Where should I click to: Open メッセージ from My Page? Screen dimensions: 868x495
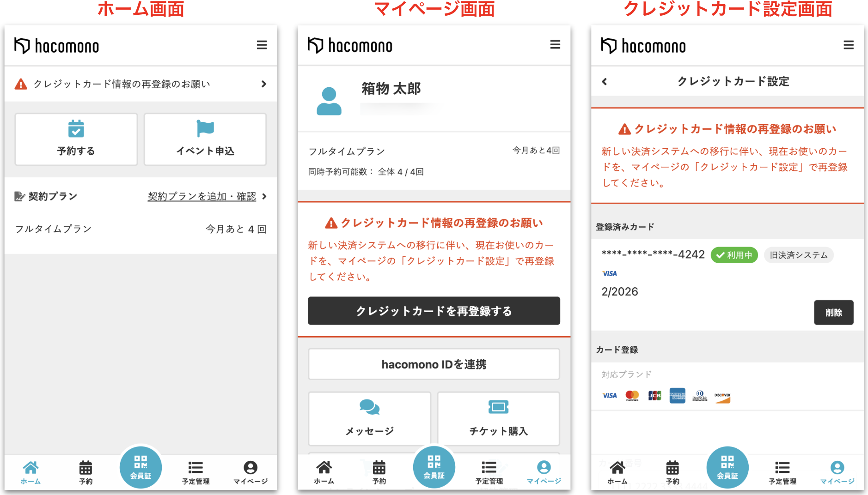click(369, 418)
